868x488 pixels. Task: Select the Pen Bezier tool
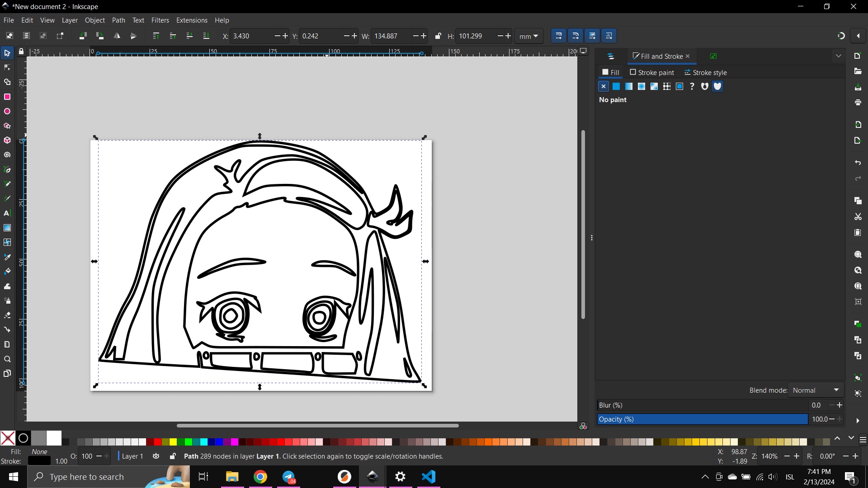(7, 170)
